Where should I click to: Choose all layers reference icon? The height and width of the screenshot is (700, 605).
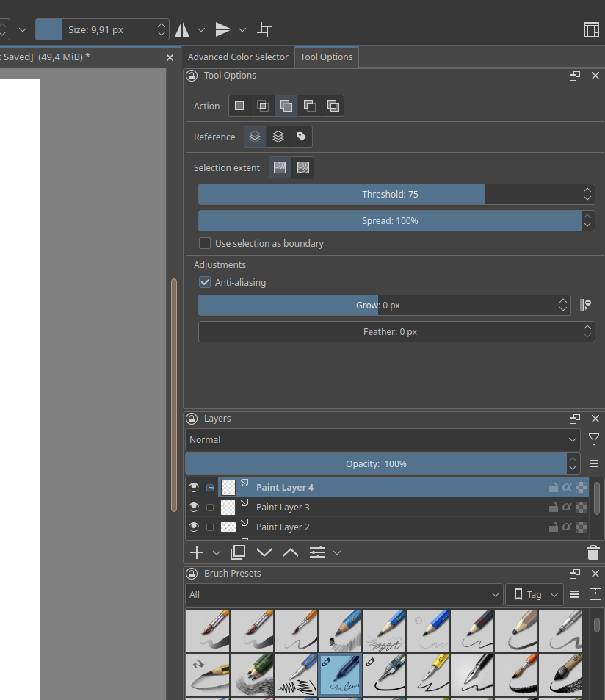click(278, 137)
